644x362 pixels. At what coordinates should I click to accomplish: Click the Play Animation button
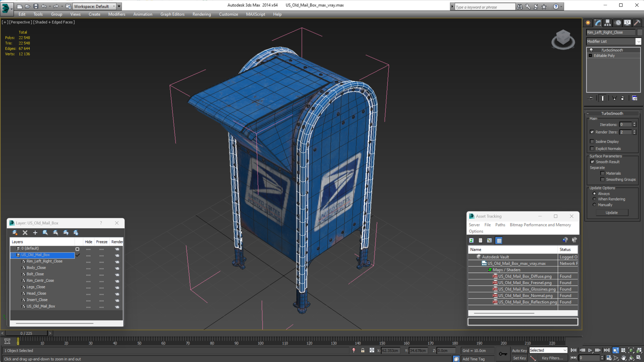coord(590,350)
